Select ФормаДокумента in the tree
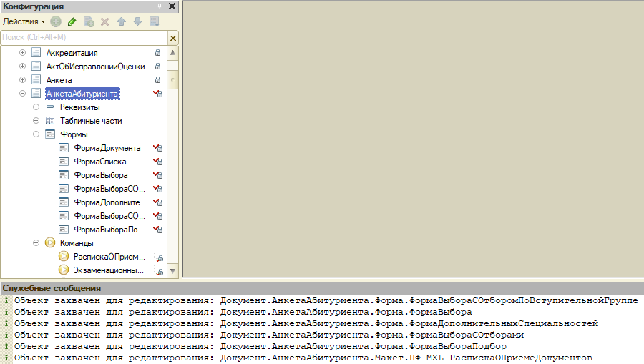This screenshot has height=364, width=644. point(107,148)
